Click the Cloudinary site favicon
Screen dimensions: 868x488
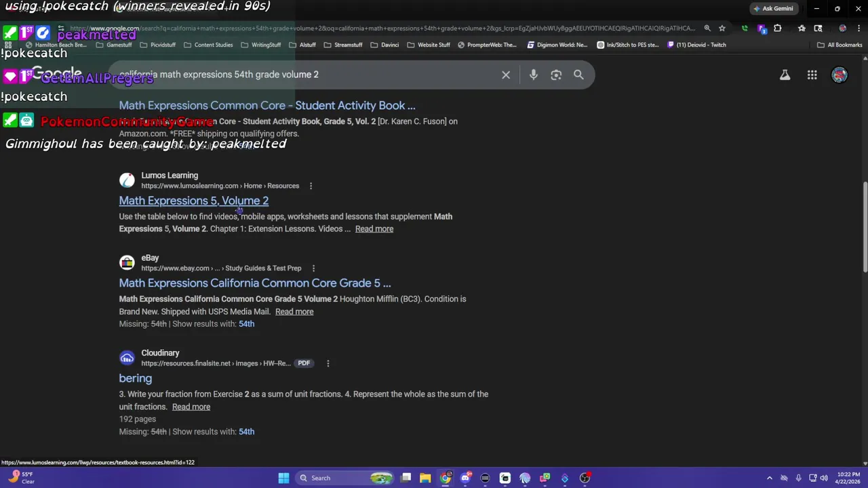(x=127, y=358)
